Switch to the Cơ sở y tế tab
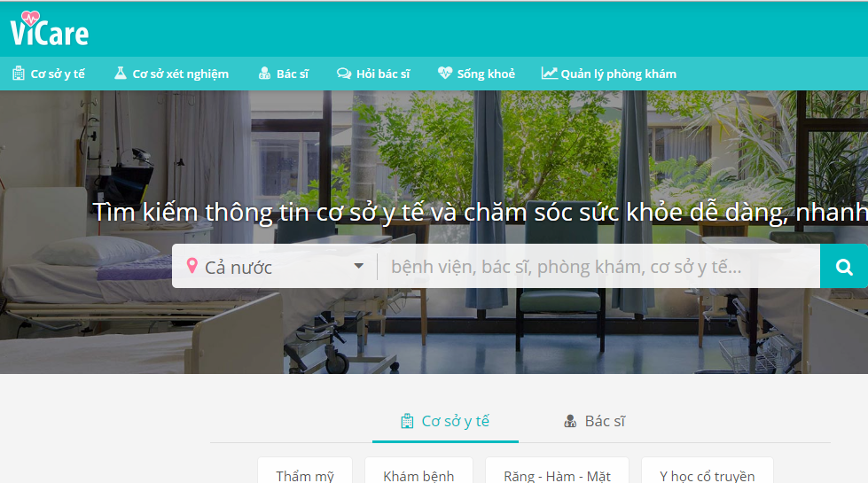Screen dimensions: 868x483 tap(445, 422)
